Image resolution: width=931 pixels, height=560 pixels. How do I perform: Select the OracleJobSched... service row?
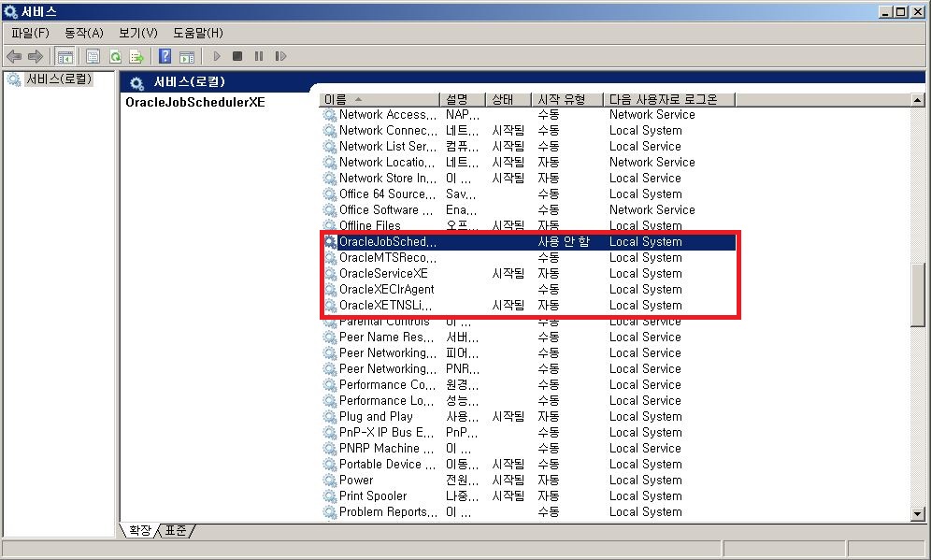click(x=528, y=242)
